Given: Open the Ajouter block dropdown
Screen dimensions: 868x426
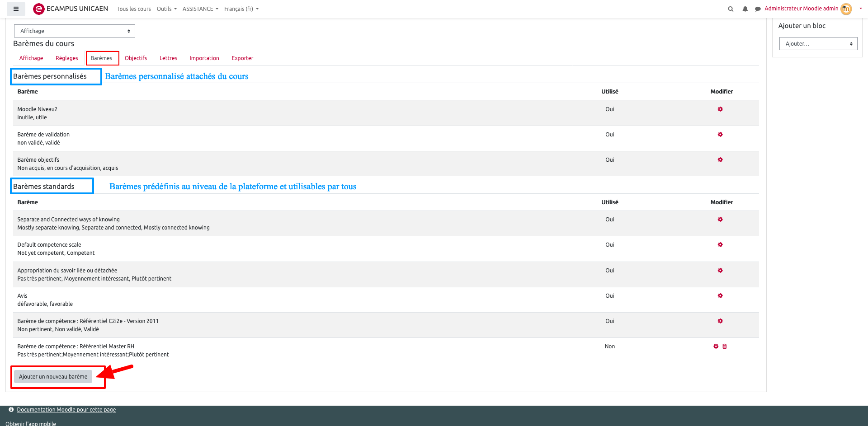Looking at the screenshot, I should [x=818, y=44].
